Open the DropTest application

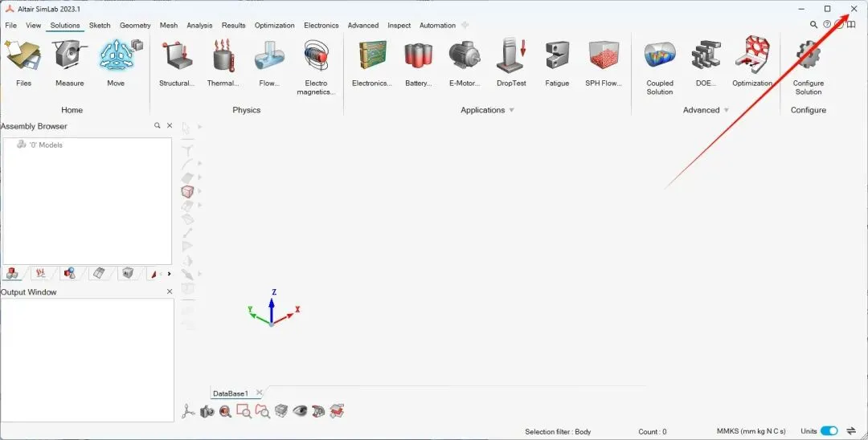(x=511, y=63)
